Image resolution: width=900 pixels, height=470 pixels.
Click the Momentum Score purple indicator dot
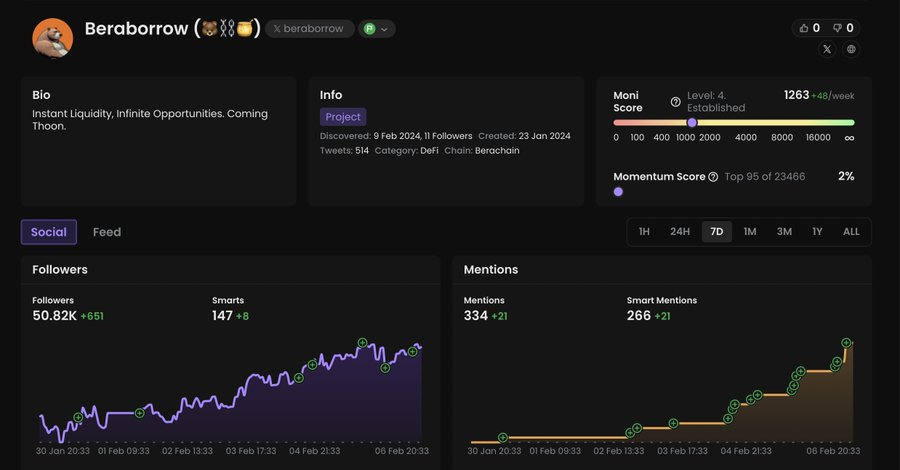point(618,191)
